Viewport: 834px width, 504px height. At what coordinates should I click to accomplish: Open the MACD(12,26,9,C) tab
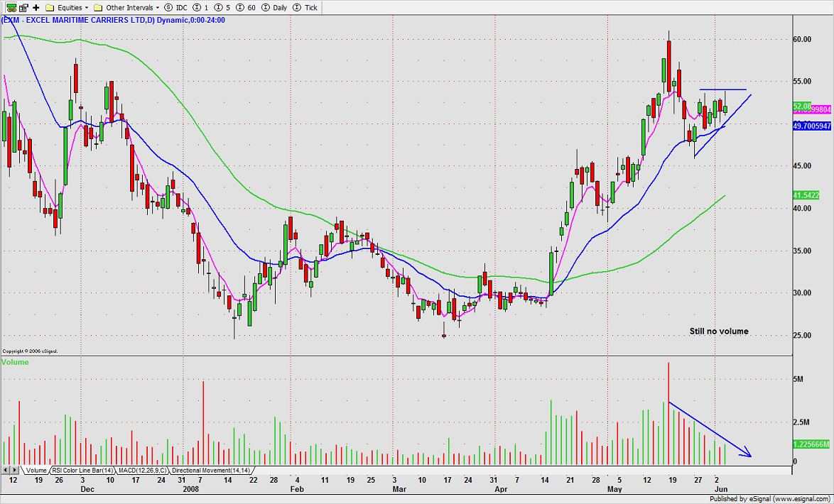pos(141,471)
